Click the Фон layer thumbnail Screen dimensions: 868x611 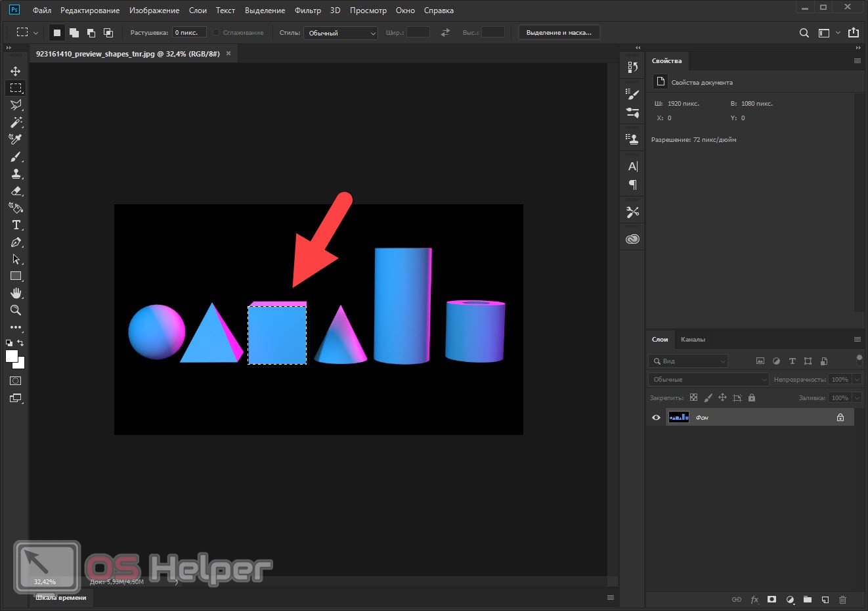678,417
